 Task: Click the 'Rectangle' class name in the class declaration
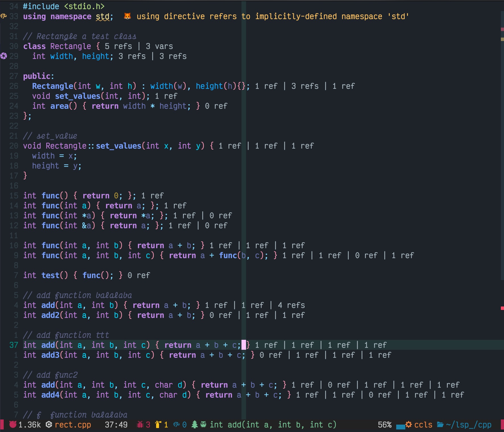pyautogui.click(x=71, y=46)
